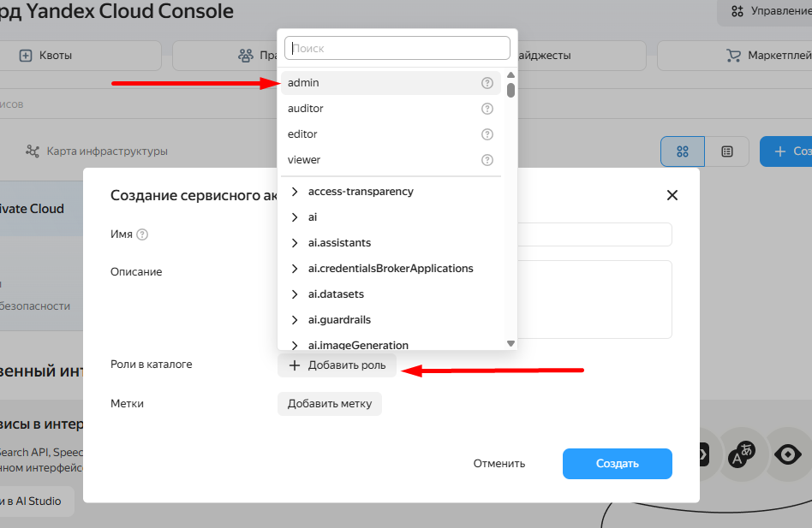This screenshot has width=812, height=528.
Task: Close the service account creation dialog
Action: (672, 195)
